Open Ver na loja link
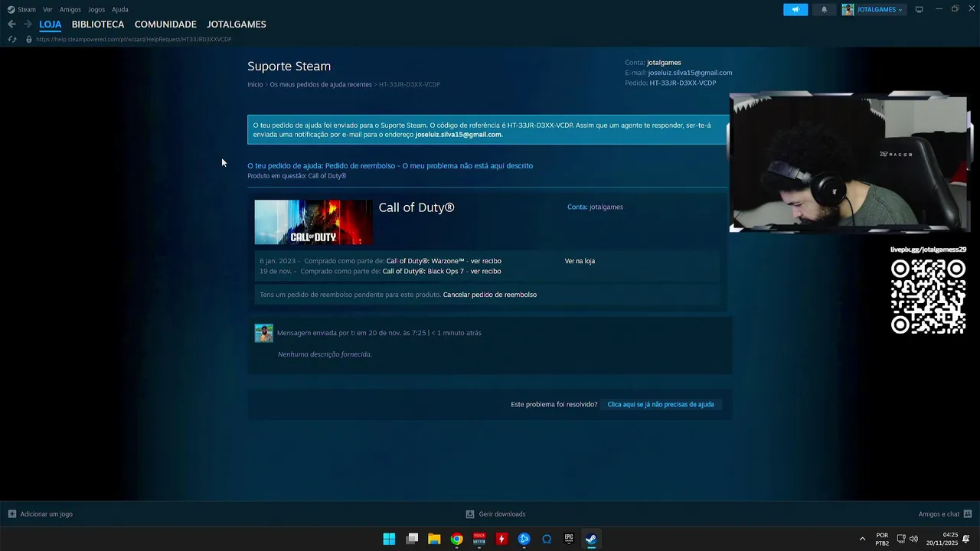 (x=580, y=261)
